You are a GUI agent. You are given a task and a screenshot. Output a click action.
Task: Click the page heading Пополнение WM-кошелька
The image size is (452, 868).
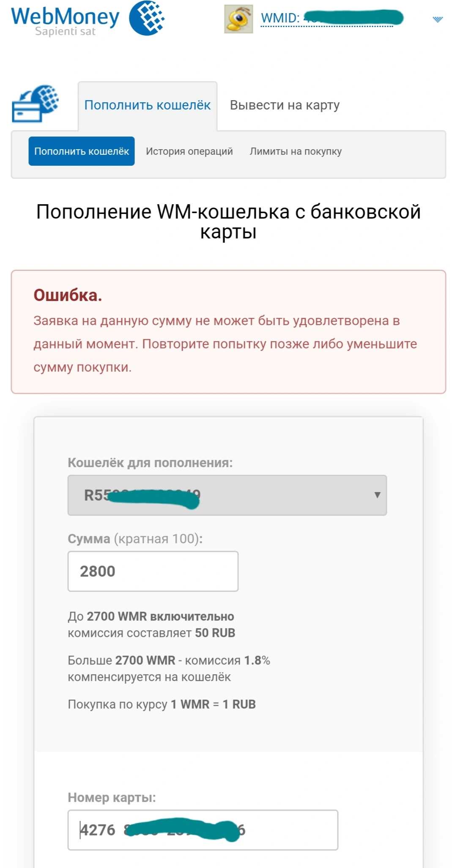click(228, 222)
